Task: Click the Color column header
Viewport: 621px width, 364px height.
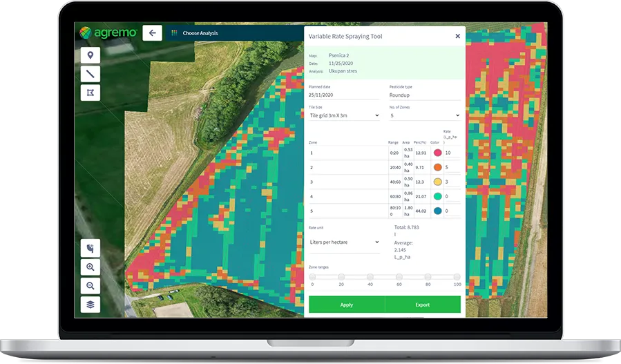Action: [x=435, y=142]
